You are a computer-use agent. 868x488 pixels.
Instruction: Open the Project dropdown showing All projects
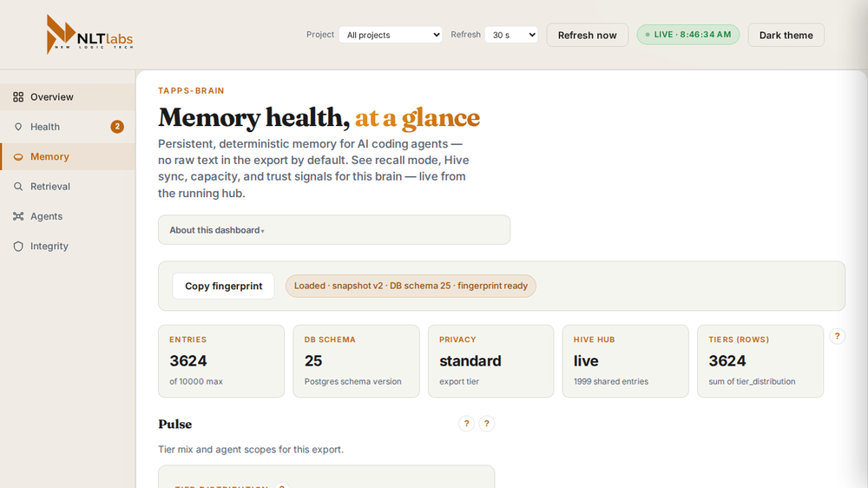[391, 35]
